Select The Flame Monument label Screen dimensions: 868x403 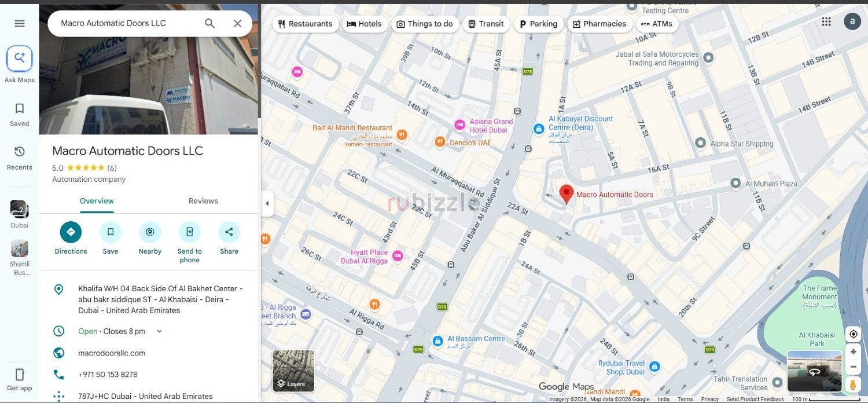819,296
